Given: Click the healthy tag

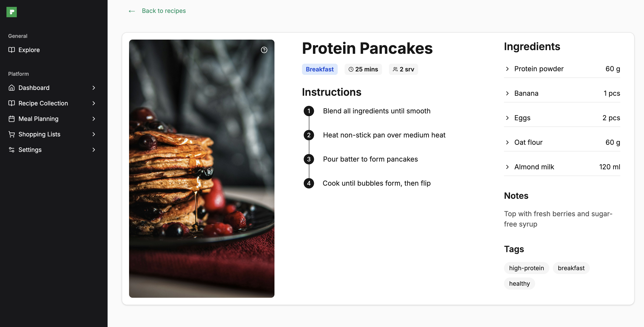Looking at the screenshot, I should (520, 283).
